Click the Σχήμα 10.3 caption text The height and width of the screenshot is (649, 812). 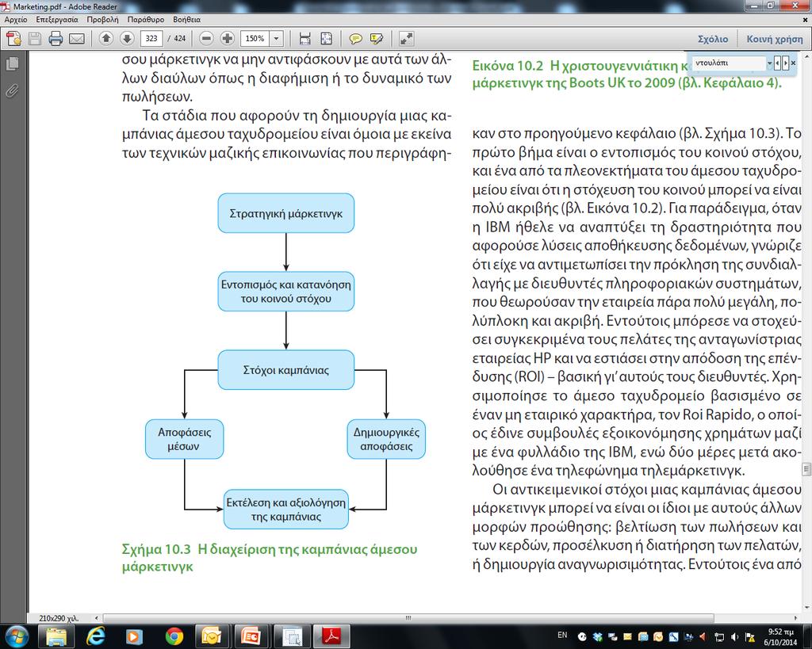pyautogui.click(x=270, y=557)
